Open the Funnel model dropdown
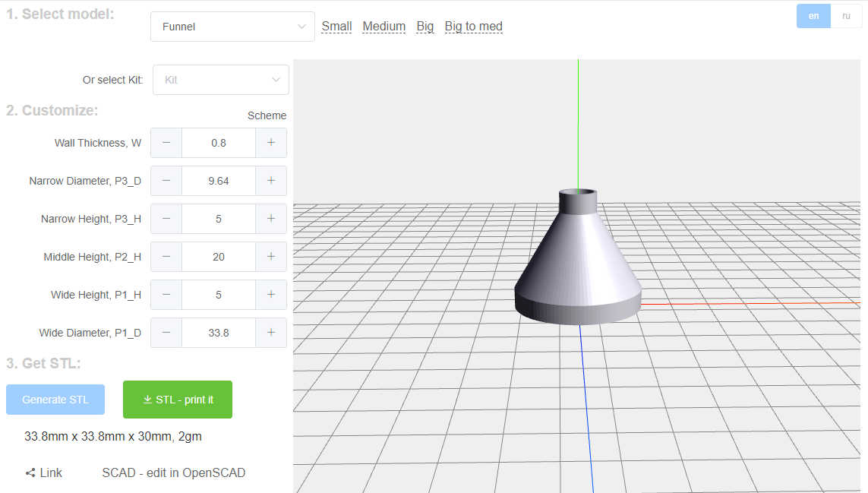Image resolution: width=868 pixels, height=493 pixels. pyautogui.click(x=232, y=27)
